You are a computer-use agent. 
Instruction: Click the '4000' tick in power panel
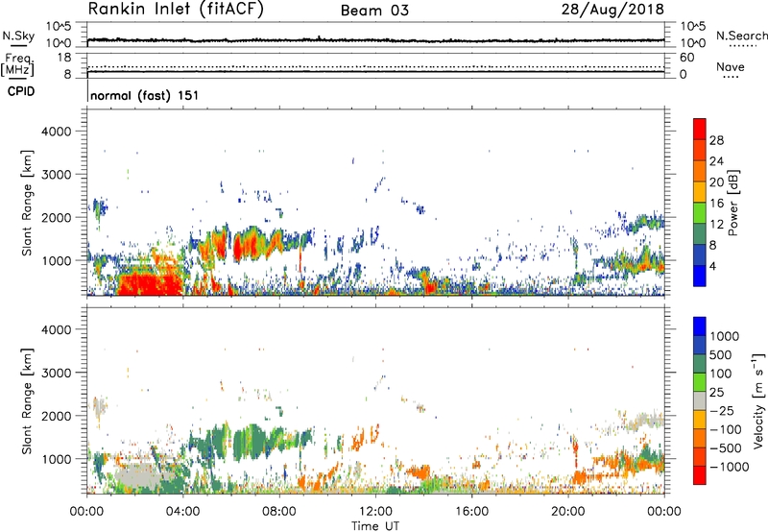56,132
